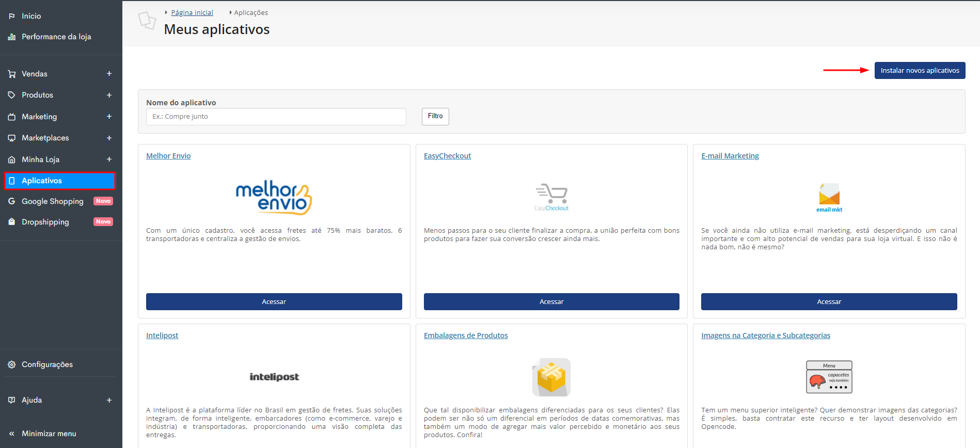Click the EasyCheckout cart logo
980x448 pixels.
tap(551, 197)
